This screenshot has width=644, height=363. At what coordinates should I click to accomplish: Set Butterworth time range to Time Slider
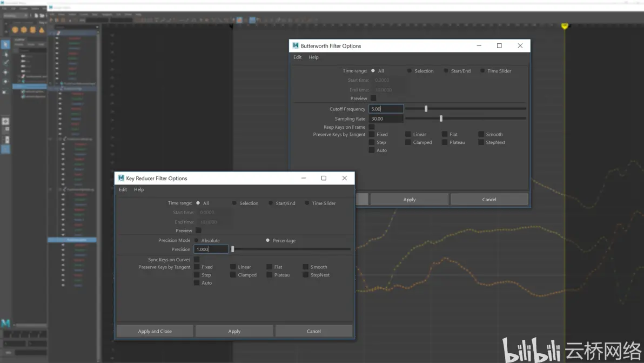(x=482, y=71)
